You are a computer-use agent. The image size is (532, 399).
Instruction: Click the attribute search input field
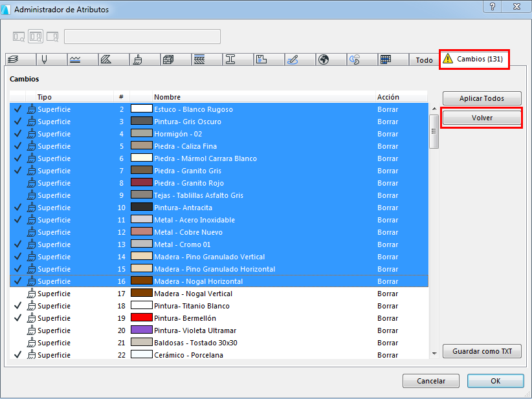click(142, 36)
